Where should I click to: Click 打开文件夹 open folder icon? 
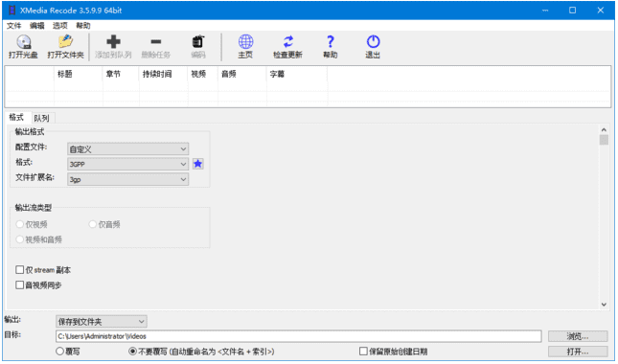click(65, 41)
